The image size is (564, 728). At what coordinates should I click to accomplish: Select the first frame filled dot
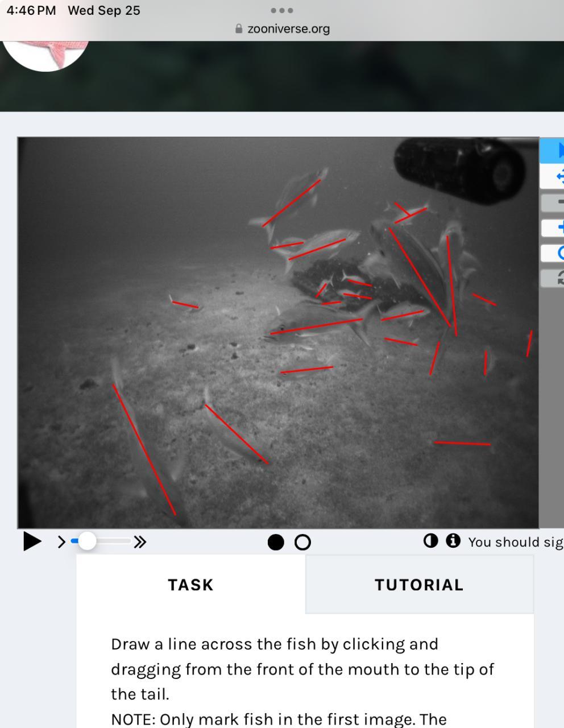(276, 543)
